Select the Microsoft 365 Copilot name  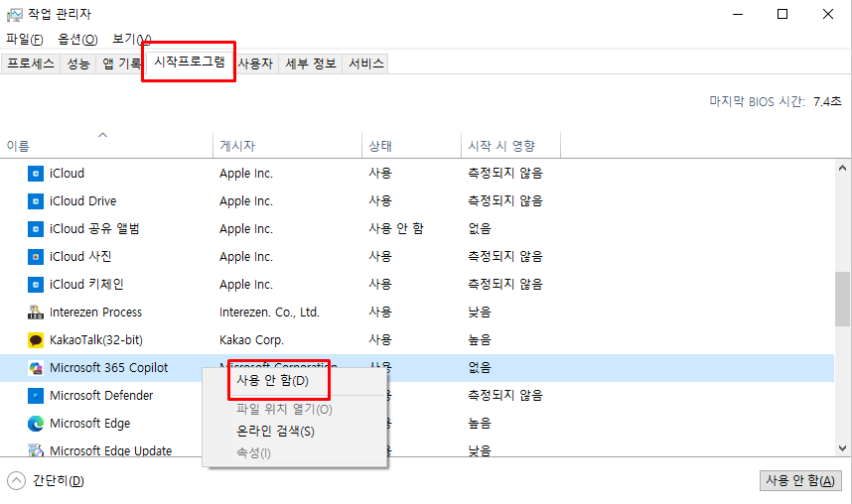tap(108, 368)
